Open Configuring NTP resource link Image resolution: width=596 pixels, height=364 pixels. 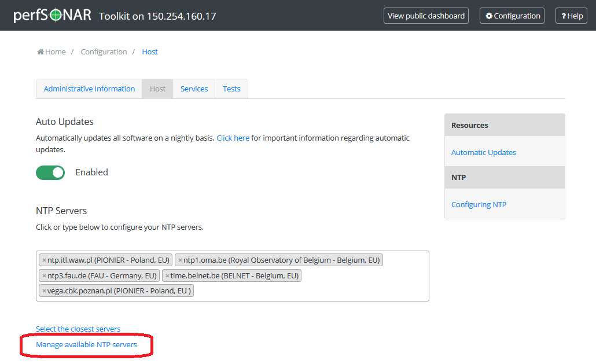(x=479, y=204)
